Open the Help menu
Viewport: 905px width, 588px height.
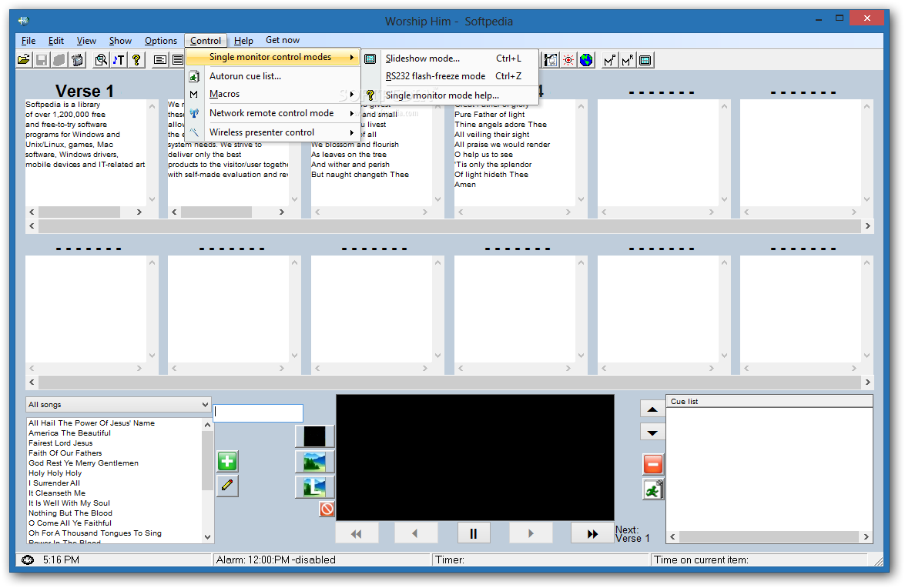pos(243,40)
